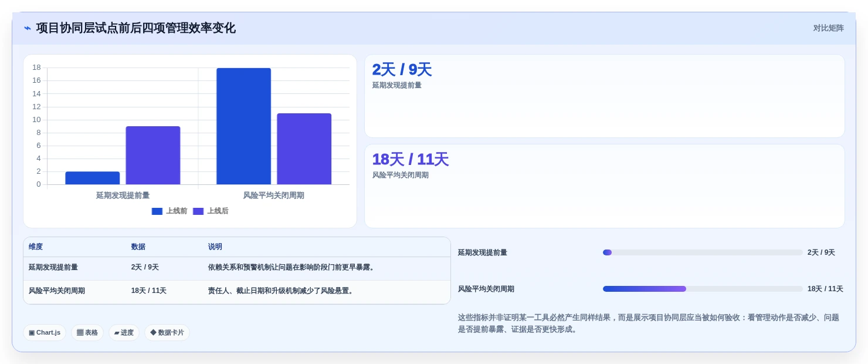Click the 上线后 legend text

coord(218,211)
